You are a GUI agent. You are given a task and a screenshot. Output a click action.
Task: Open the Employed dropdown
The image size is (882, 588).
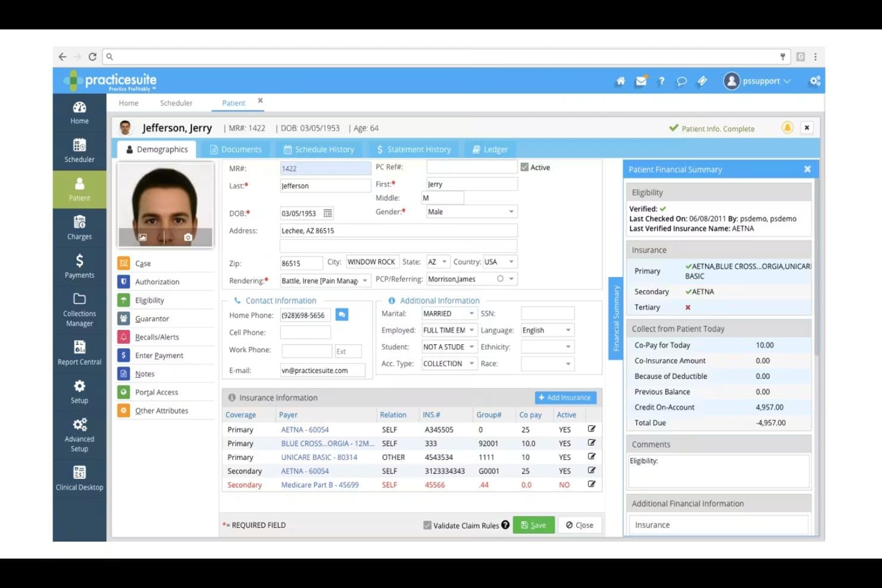[x=449, y=330]
